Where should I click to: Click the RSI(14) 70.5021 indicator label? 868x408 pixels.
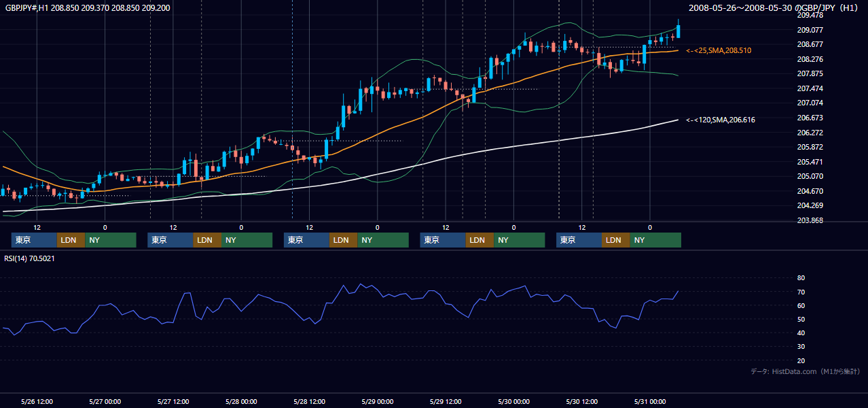coord(30,258)
